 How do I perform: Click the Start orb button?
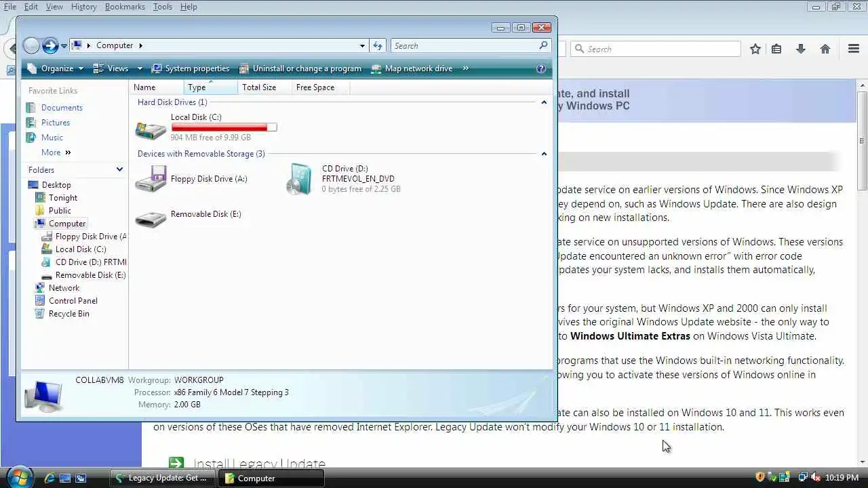(x=19, y=476)
